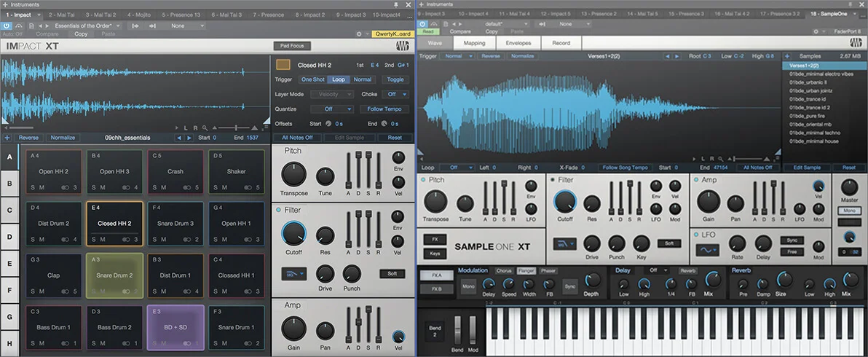This screenshot has width=868, height=357.
Task: Set Trigger mode to One Shot
Action: click(313, 79)
